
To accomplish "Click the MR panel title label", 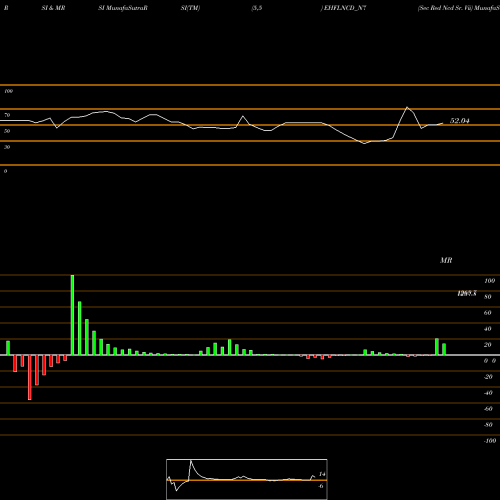I will [446, 260].
